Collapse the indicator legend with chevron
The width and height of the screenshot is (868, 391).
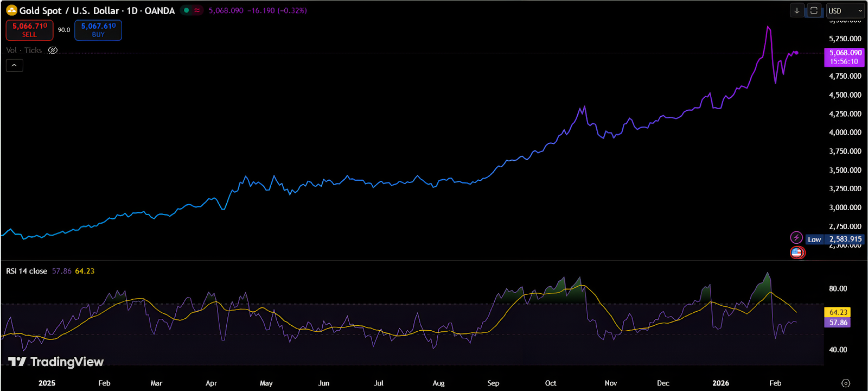click(x=15, y=65)
